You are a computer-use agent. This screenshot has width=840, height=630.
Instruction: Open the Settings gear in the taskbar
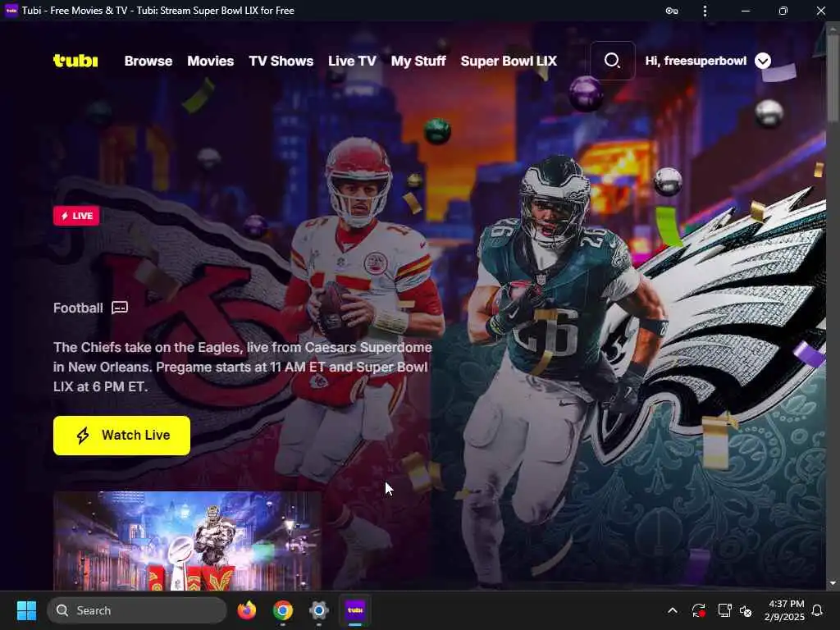[x=318, y=610]
